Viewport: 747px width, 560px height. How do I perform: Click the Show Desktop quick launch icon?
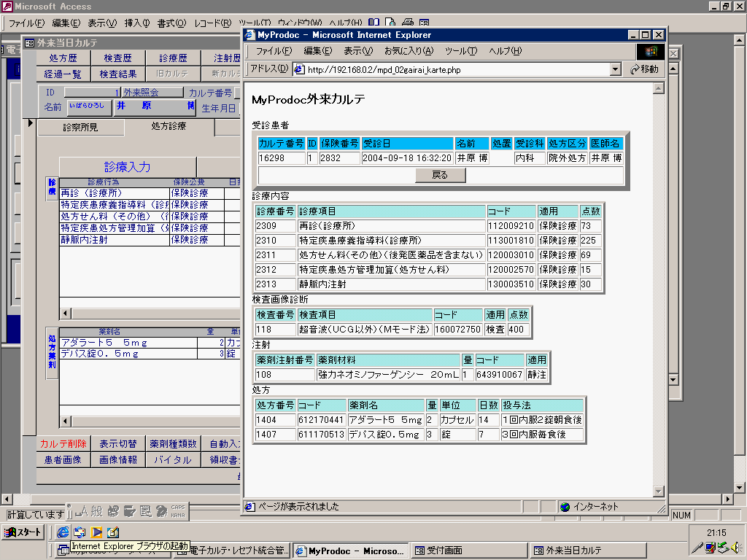(x=80, y=532)
